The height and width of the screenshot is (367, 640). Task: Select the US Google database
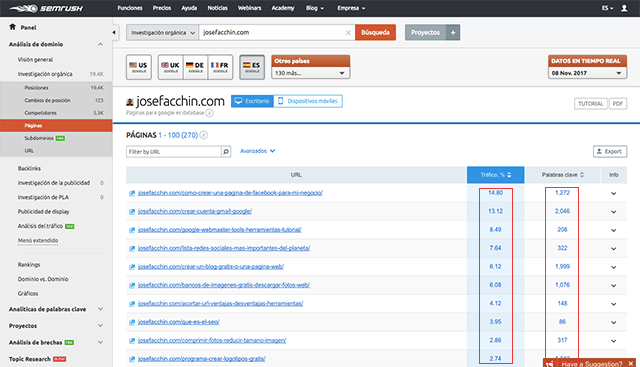pos(139,67)
